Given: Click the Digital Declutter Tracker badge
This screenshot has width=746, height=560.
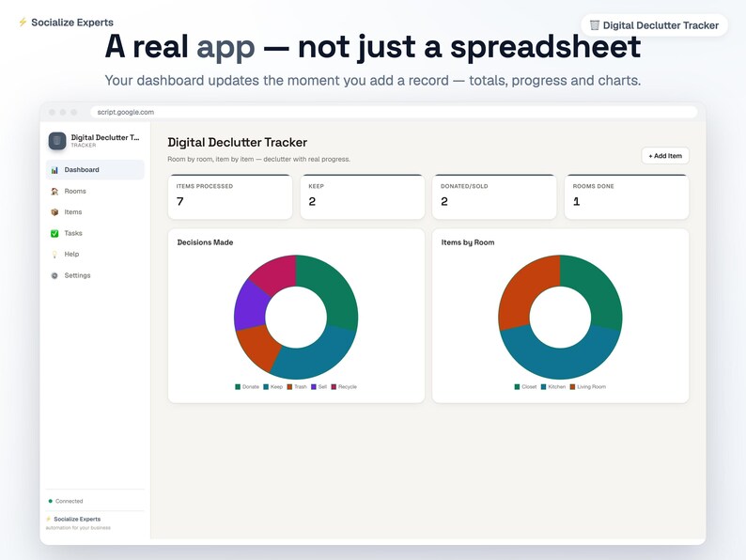Looking at the screenshot, I should tap(654, 25).
